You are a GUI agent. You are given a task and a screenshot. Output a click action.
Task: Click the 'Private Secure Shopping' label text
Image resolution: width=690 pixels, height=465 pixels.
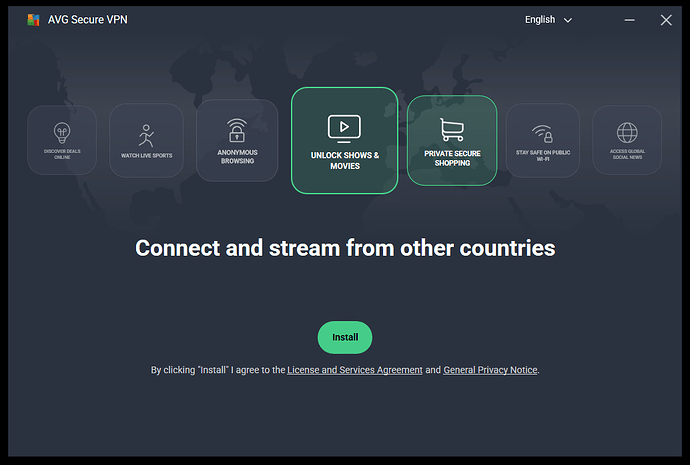(452, 158)
